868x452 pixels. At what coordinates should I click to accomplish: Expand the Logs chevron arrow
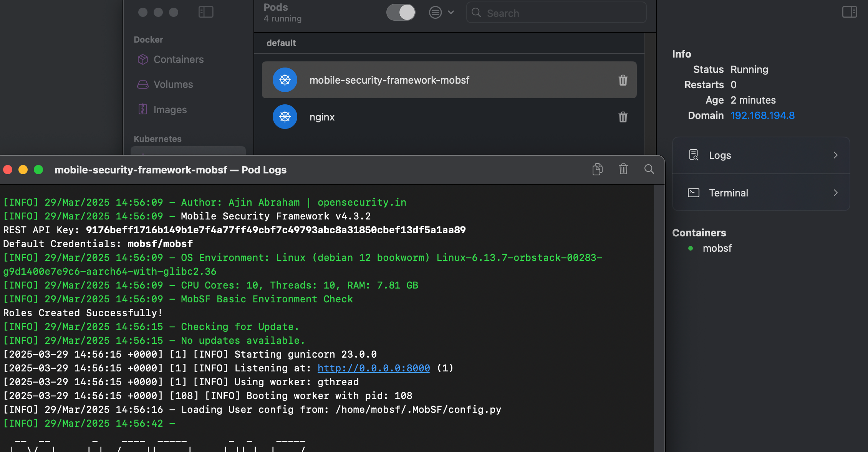pos(835,155)
